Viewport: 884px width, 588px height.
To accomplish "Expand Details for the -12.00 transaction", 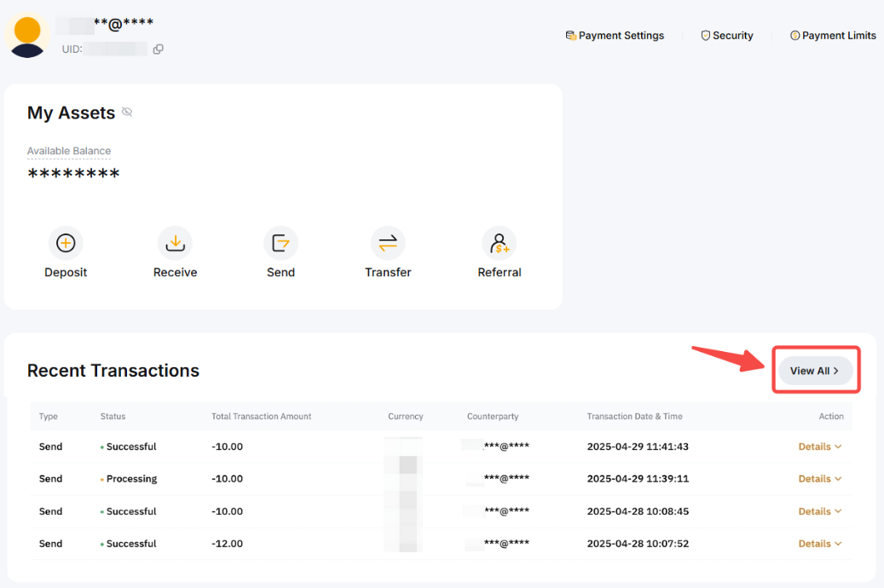I will click(819, 544).
